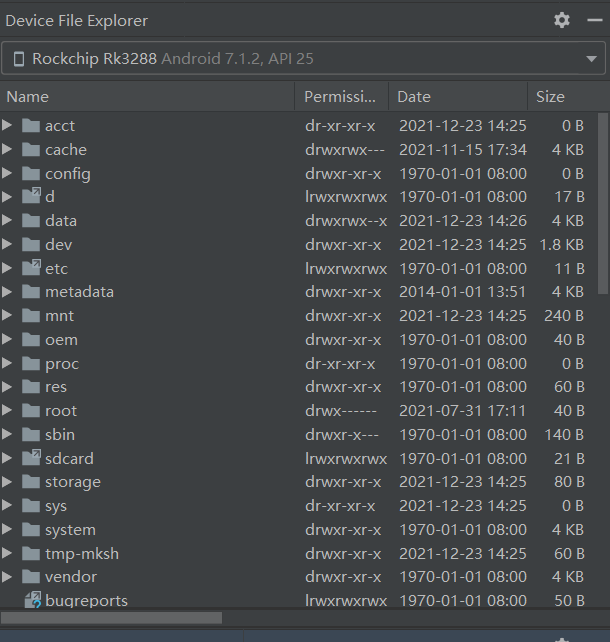Screen dimensions: 610x642
Task: Expand the d symlink folder
Action: (7, 197)
